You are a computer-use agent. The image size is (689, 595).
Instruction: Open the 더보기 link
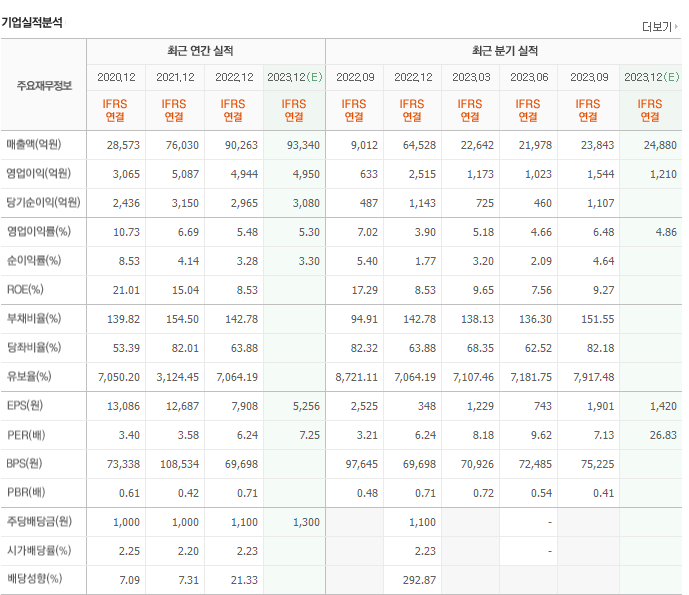659,27
